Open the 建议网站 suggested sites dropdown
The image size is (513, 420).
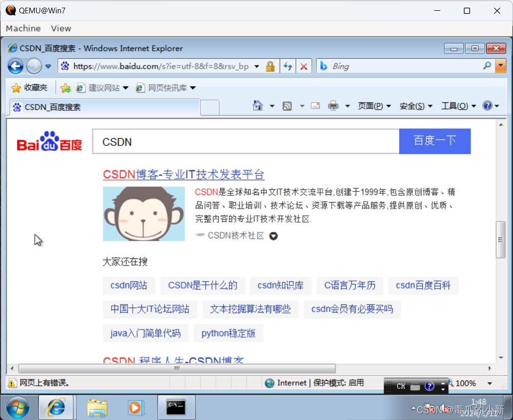[x=102, y=87]
